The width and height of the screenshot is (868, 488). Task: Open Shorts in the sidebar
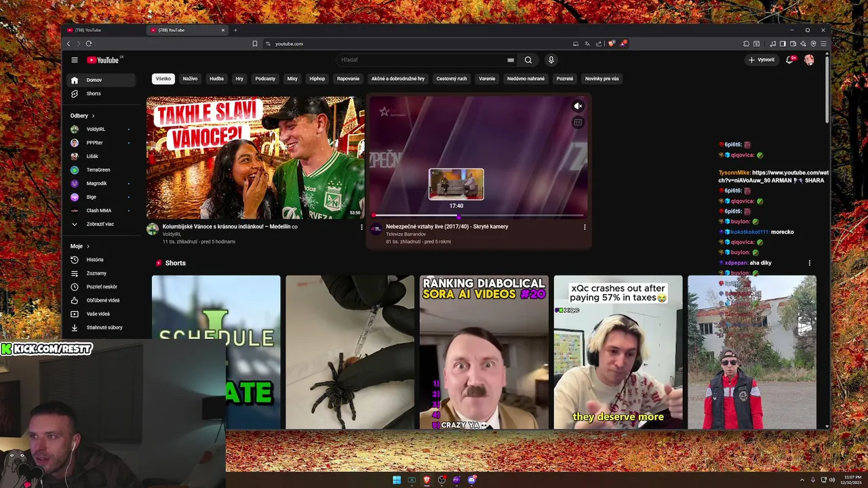click(x=100, y=94)
